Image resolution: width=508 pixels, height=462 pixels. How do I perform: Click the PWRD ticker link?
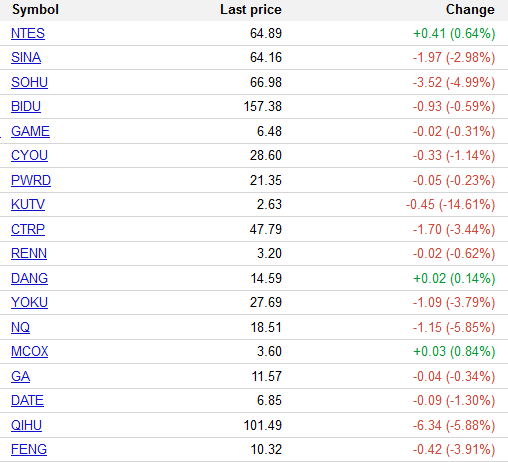point(31,180)
